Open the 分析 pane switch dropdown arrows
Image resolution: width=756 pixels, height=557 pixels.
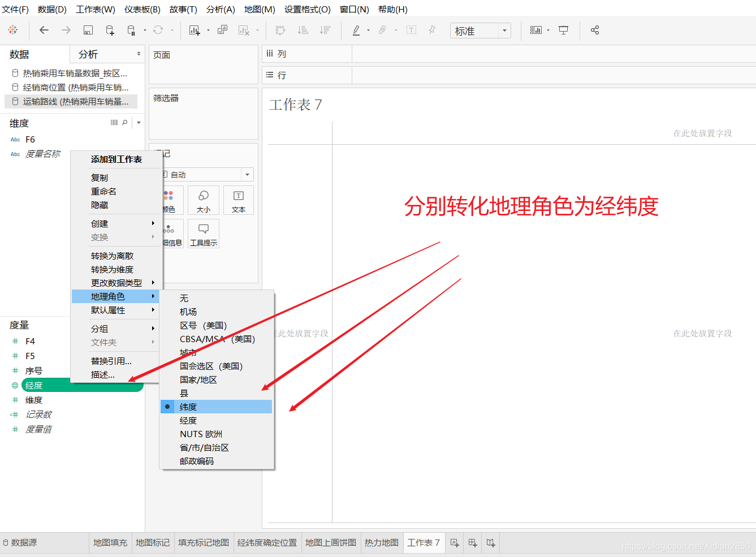139,54
